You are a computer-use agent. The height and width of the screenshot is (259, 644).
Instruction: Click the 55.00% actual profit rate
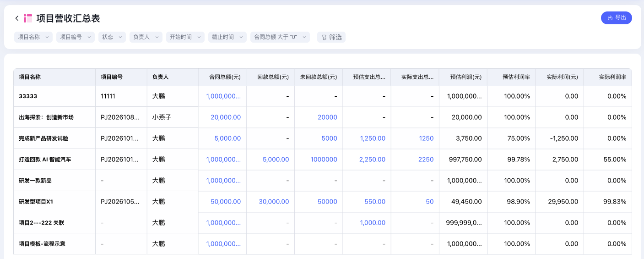pos(615,160)
